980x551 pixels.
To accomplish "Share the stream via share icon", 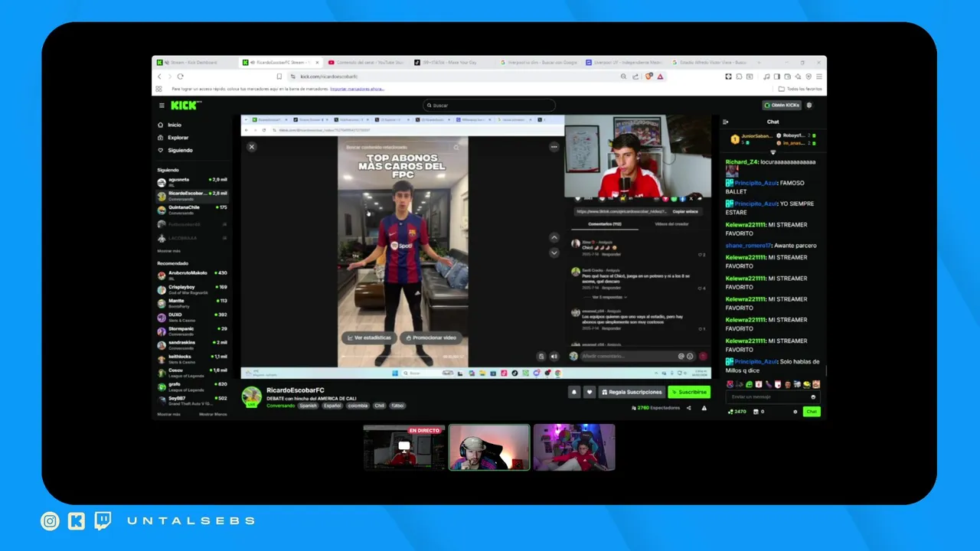I will (688, 408).
